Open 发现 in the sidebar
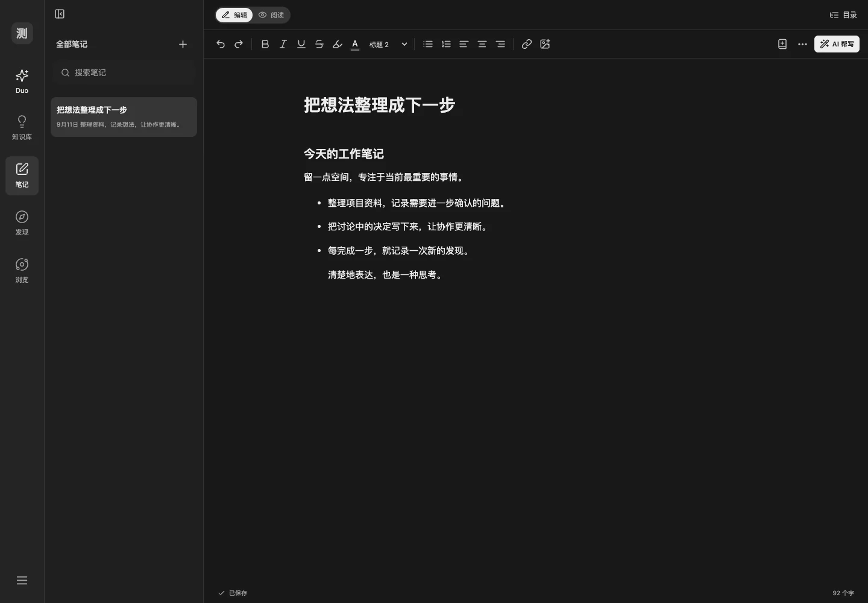 click(x=22, y=223)
